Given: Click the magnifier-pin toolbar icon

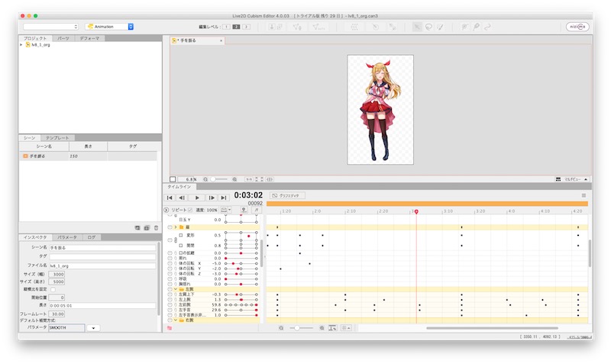Looking at the screenshot, I should tap(476, 27).
